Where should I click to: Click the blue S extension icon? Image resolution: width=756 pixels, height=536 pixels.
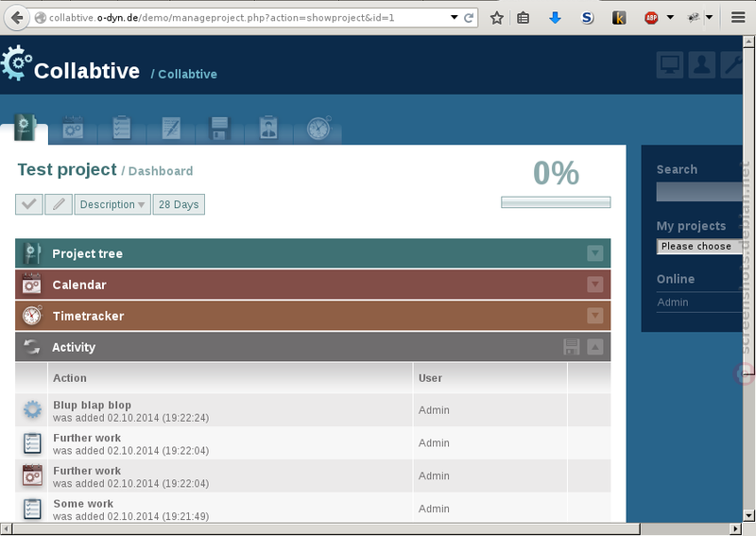pos(587,18)
